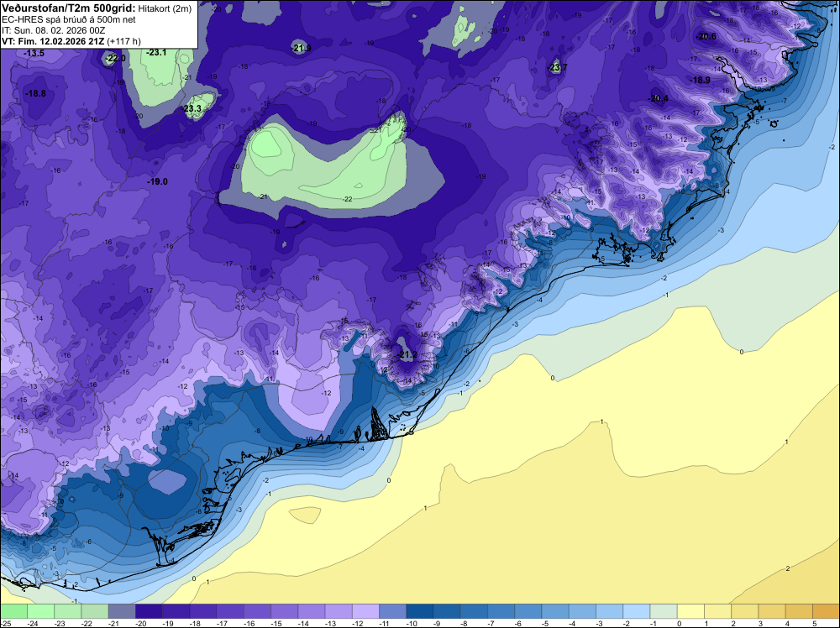The image size is (840, 628).
Task: Click the orange legend swatch above 5
Action: click(826, 611)
